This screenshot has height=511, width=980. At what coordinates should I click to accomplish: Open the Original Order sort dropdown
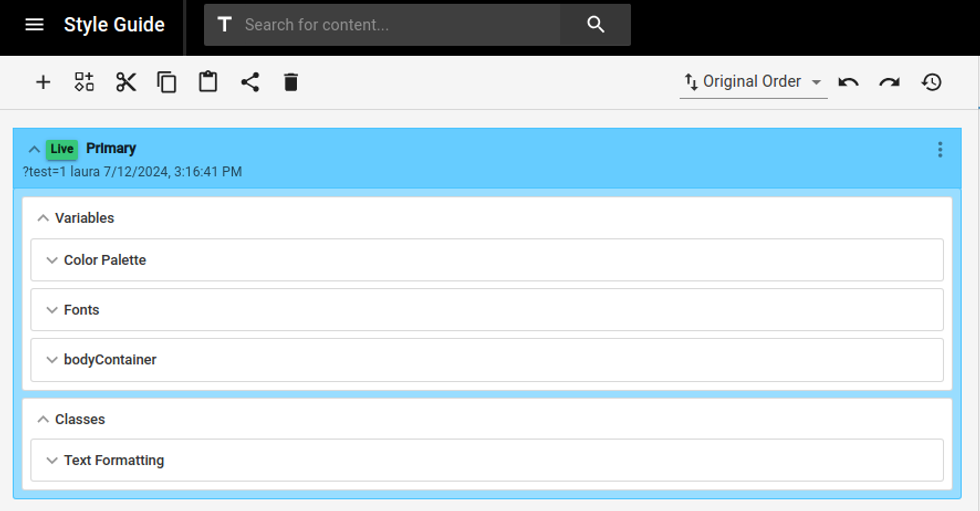tap(753, 82)
